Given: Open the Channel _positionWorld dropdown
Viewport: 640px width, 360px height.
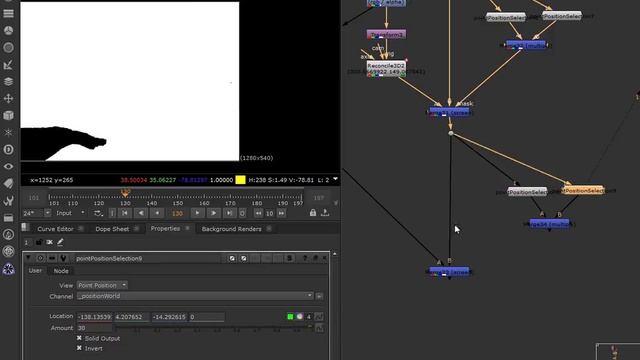Looking at the screenshot, I should click(x=195, y=296).
